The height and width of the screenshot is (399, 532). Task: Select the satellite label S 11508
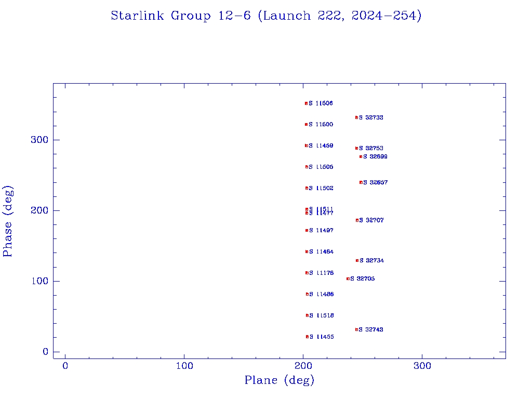click(321, 103)
